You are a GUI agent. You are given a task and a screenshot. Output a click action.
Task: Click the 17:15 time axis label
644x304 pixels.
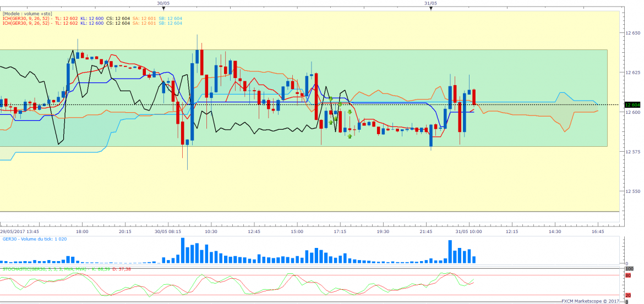tap(340, 232)
